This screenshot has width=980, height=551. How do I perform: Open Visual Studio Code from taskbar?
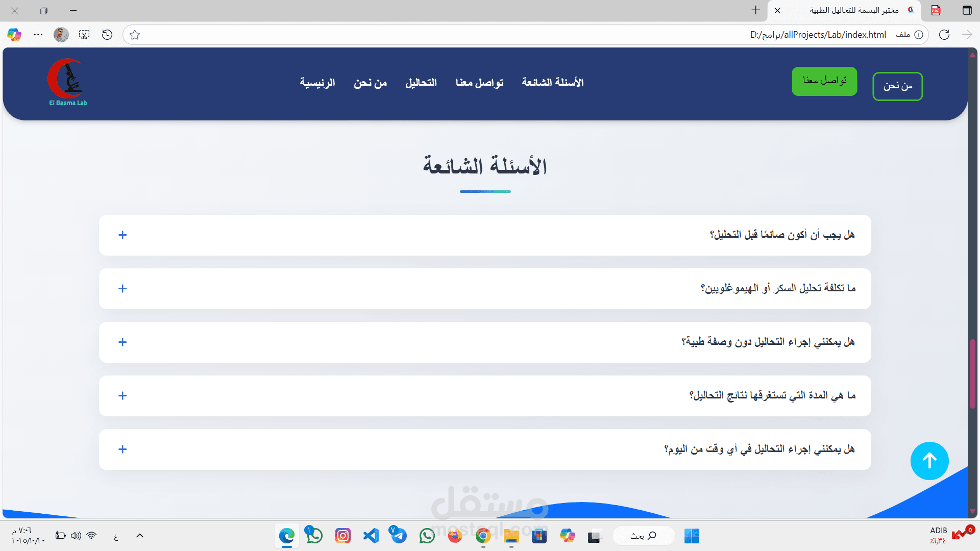click(371, 536)
